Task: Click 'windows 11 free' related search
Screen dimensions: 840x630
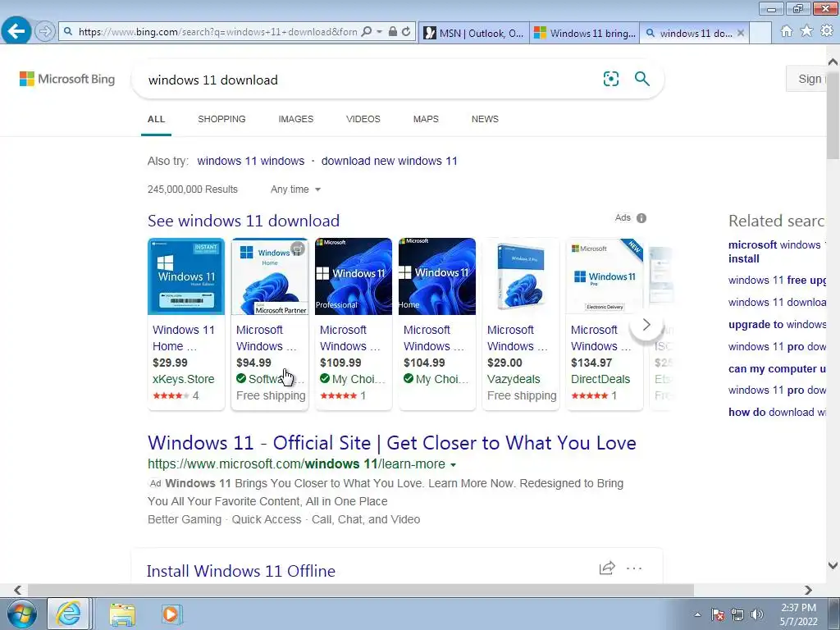Action: point(777,281)
